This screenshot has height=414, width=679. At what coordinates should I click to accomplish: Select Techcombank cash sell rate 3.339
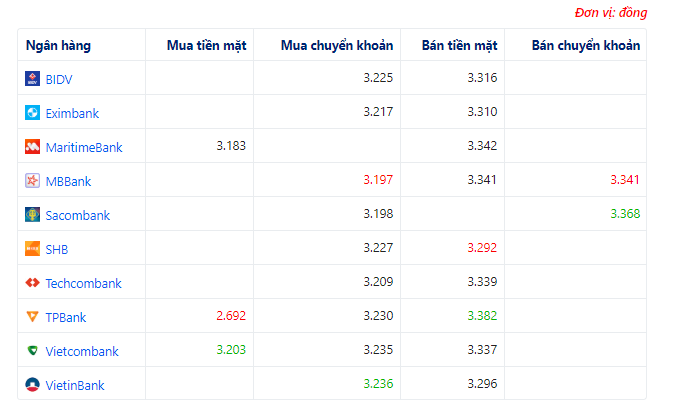482,281
